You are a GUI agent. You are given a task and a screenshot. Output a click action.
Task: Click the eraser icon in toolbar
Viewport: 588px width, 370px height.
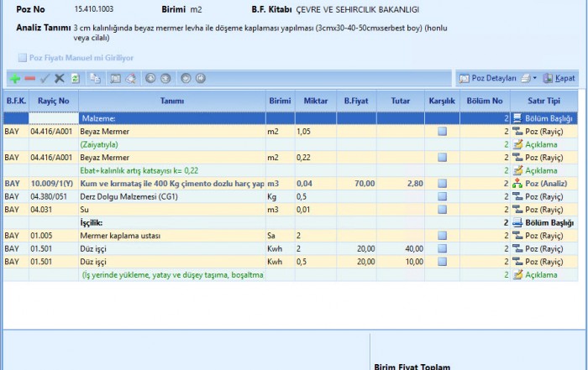(x=131, y=78)
